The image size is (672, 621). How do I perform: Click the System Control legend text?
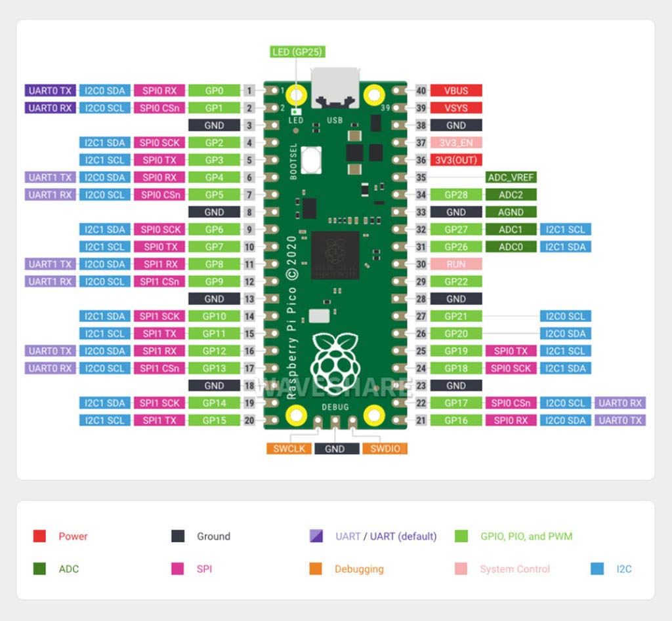(514, 569)
